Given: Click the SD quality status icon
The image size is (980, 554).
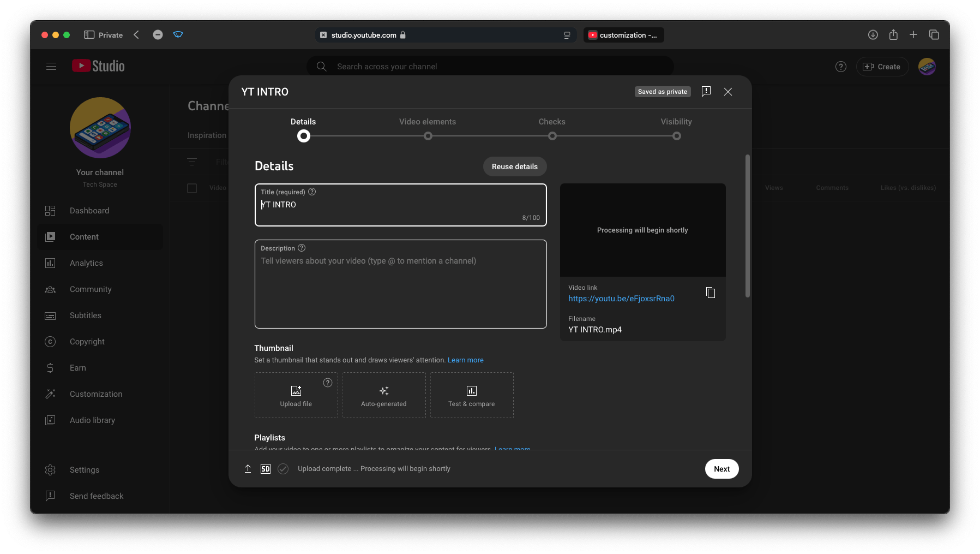Looking at the screenshot, I should coord(266,469).
